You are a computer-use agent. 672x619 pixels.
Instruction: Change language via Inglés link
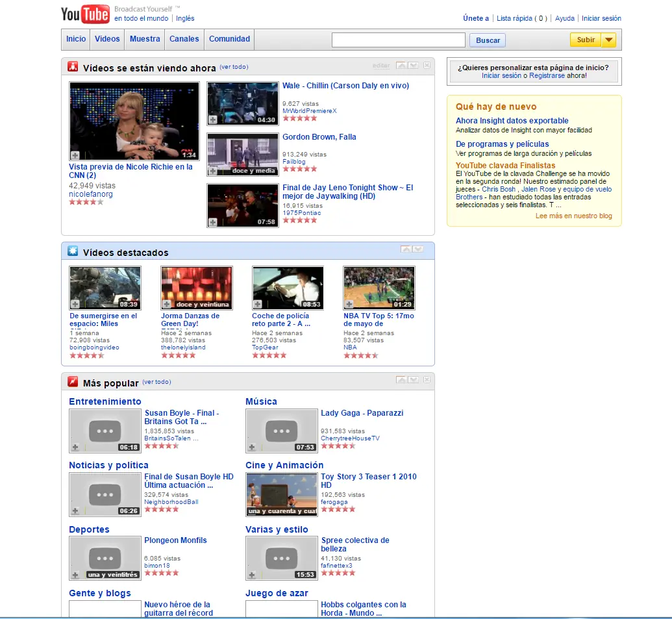click(x=185, y=18)
